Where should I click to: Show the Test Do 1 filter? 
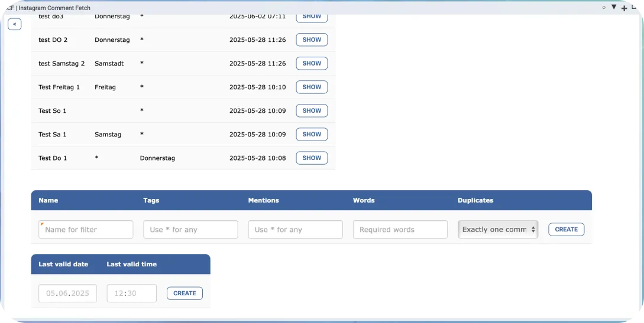tap(312, 158)
